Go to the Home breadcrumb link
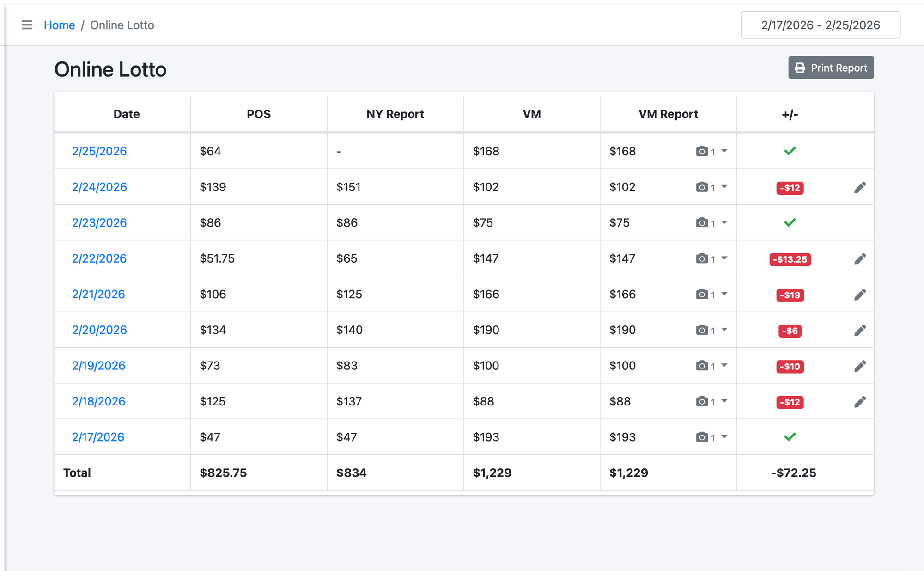Screen dimensions: 924x571 [59, 25]
